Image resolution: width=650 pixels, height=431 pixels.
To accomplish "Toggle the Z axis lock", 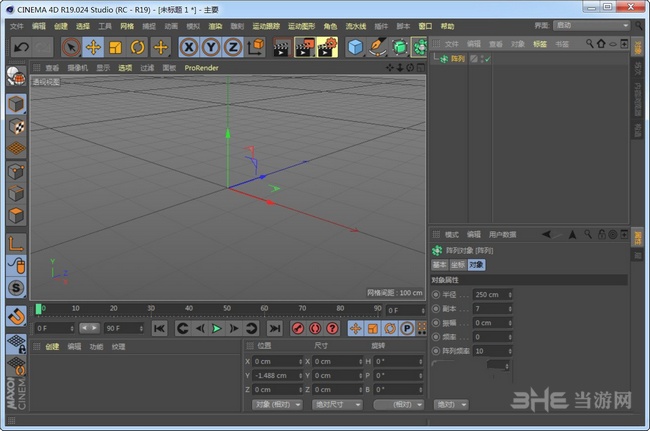I will point(233,47).
